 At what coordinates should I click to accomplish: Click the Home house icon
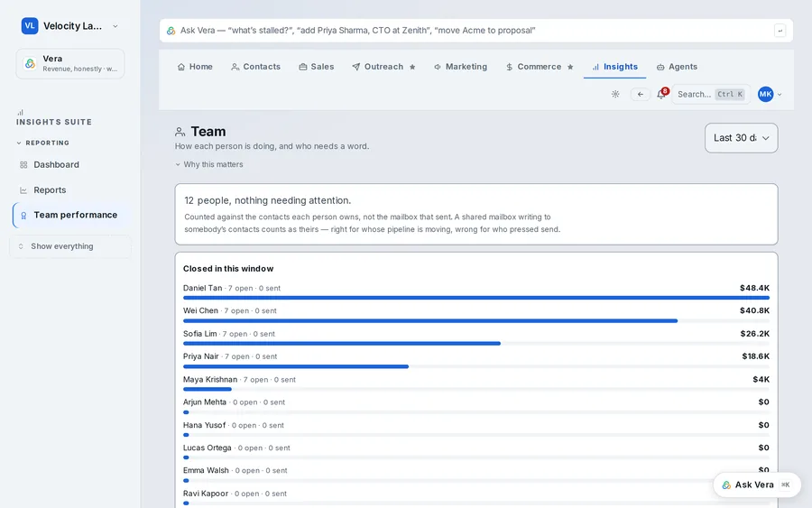coord(181,67)
